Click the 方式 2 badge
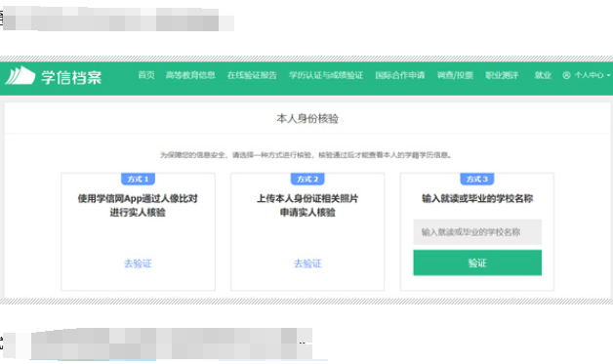Viewport: 613px width, 364px height. [x=307, y=179]
